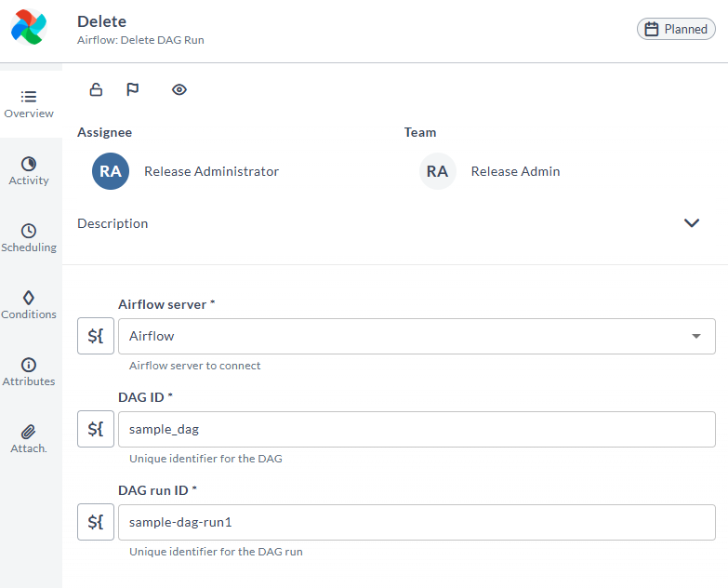
Task: Click the flag icon
Action: click(x=132, y=89)
